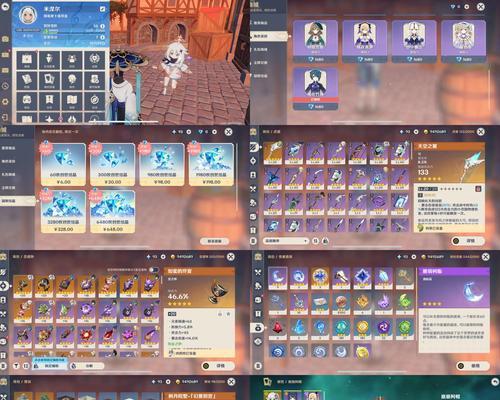Open the settings gear in Paimon menu sidebar
This screenshot has height=400, width=500.
pyautogui.click(x=5, y=101)
